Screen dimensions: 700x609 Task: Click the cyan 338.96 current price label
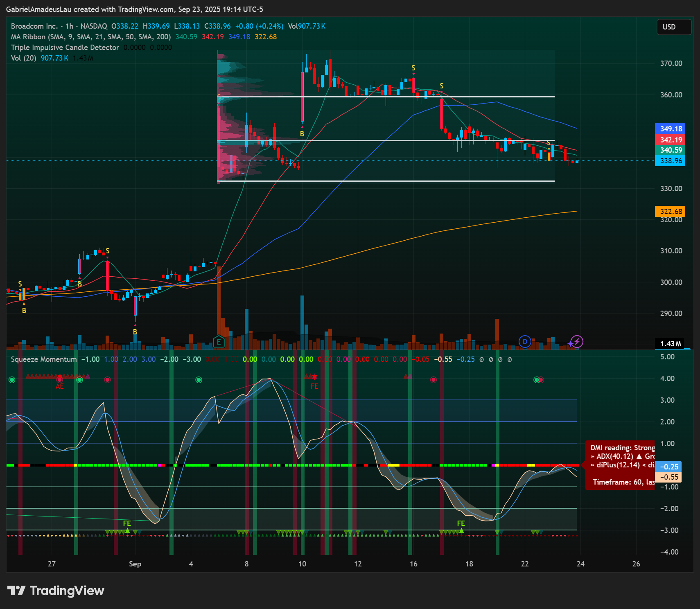point(670,161)
